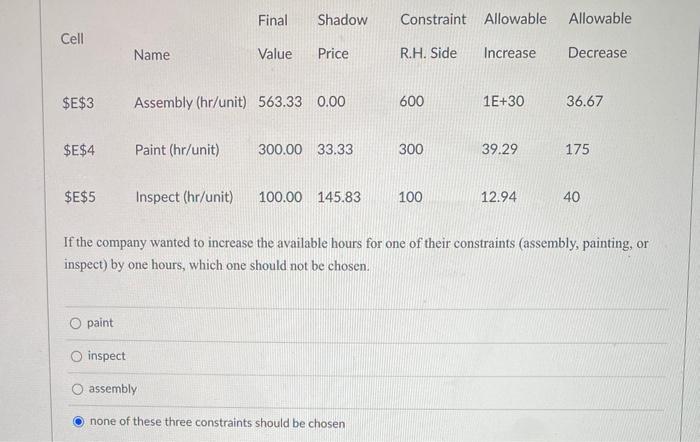Click the Constraint R.H. Side header
The width and height of the screenshot is (700, 442).
click(432, 36)
